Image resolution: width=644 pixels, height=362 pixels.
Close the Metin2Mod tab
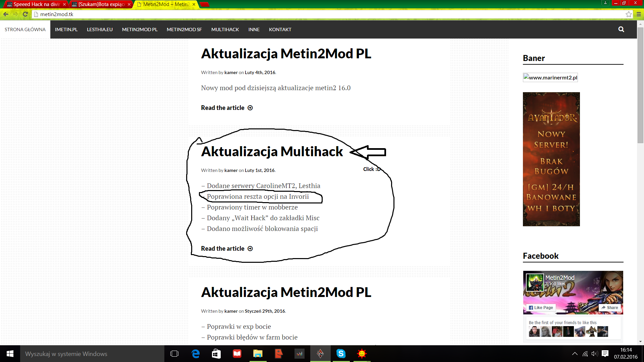point(194,4)
